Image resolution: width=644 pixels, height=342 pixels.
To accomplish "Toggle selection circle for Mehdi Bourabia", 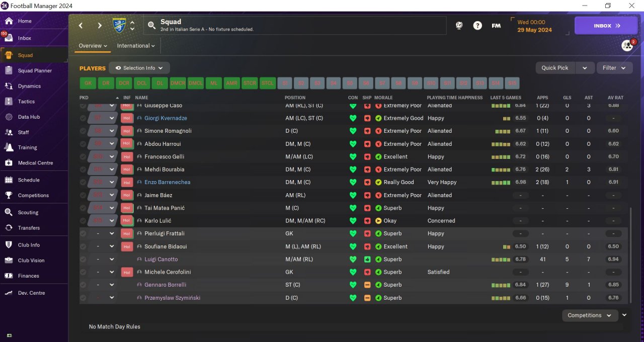I will pos(83,169).
